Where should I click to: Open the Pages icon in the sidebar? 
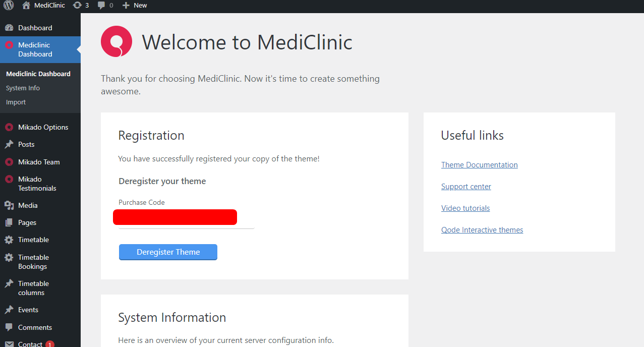click(x=9, y=222)
